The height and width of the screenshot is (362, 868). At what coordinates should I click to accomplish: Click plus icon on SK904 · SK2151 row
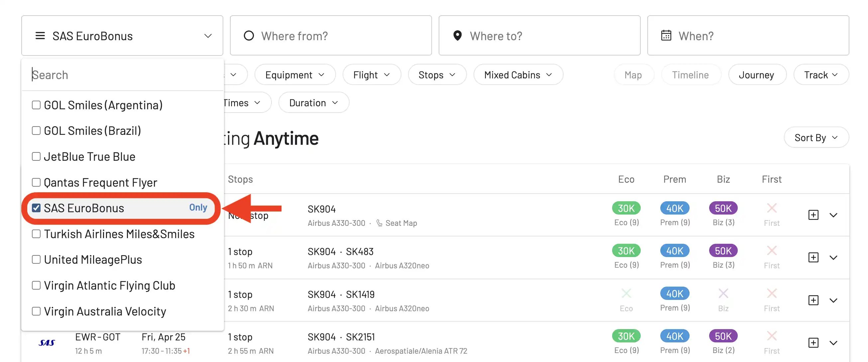pyautogui.click(x=814, y=343)
